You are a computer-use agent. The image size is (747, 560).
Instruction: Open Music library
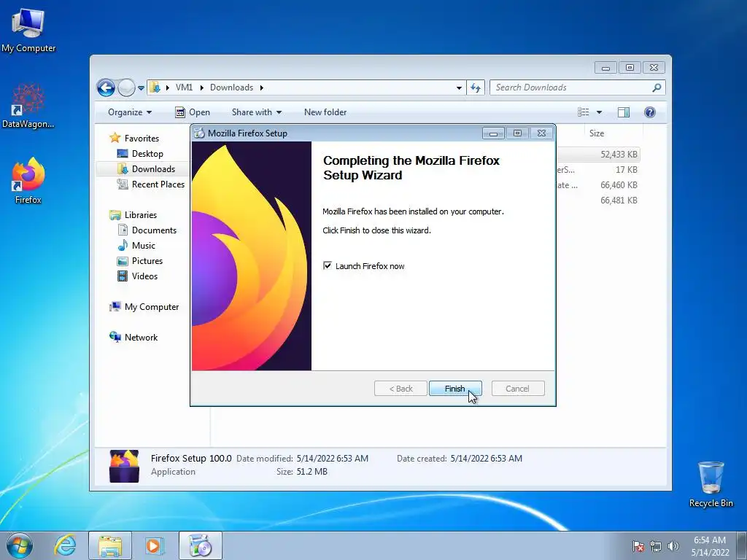(x=144, y=246)
